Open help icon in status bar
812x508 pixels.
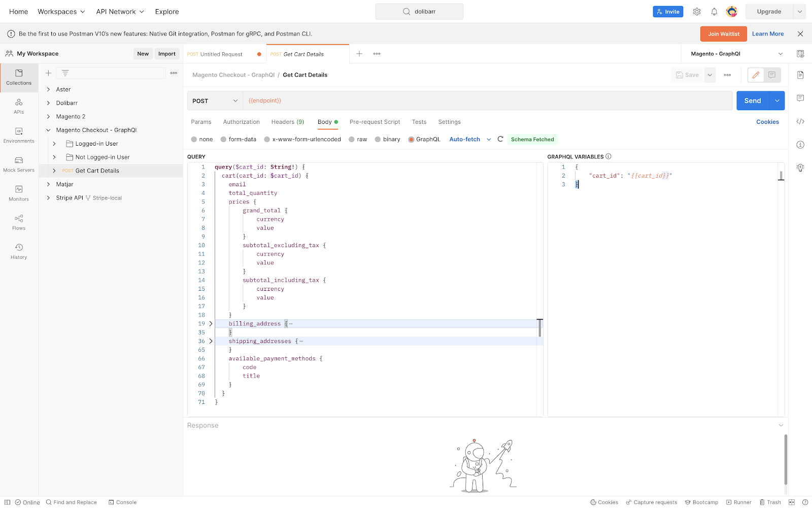pyautogui.click(x=805, y=502)
